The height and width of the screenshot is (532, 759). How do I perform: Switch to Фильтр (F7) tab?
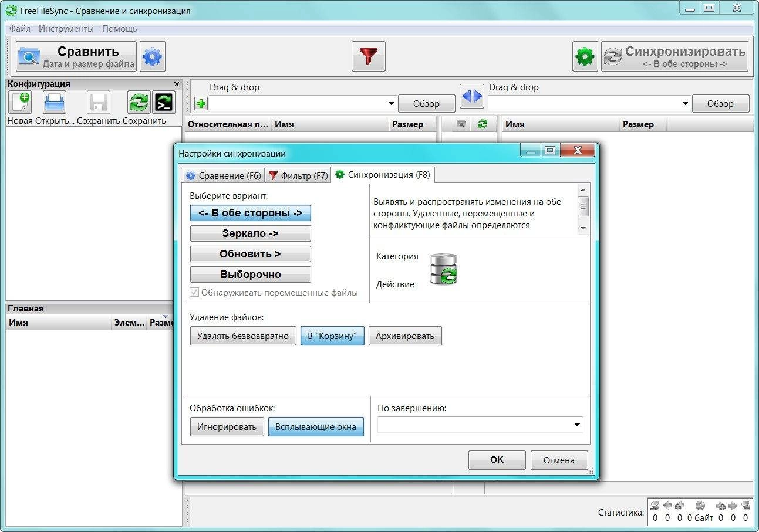[298, 175]
